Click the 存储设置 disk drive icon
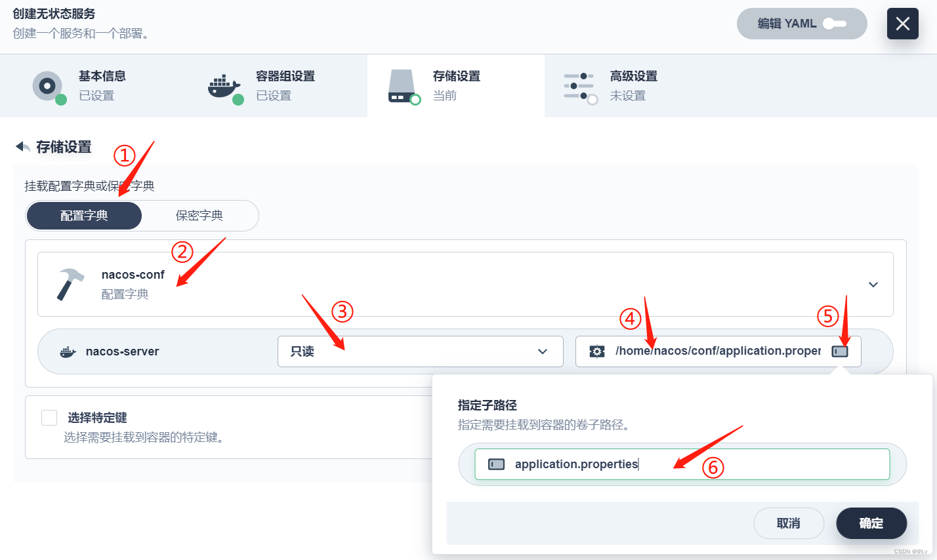The width and height of the screenshot is (937, 560). click(x=403, y=87)
